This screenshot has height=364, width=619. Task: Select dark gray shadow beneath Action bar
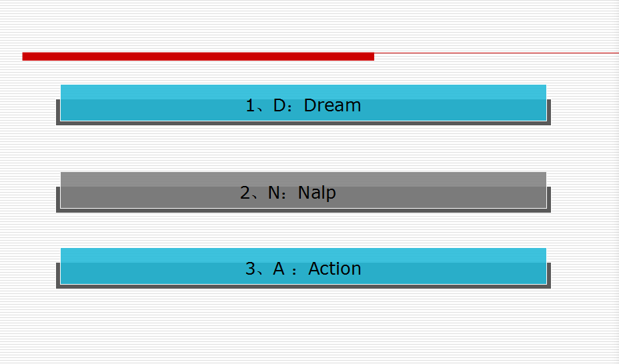pos(303,286)
